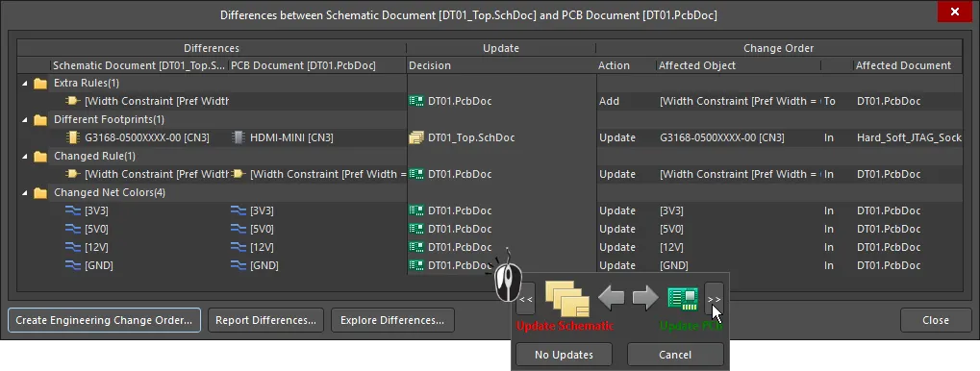The height and width of the screenshot is (371, 980).
Task: Select the double left chevron button
Action: pos(526,299)
